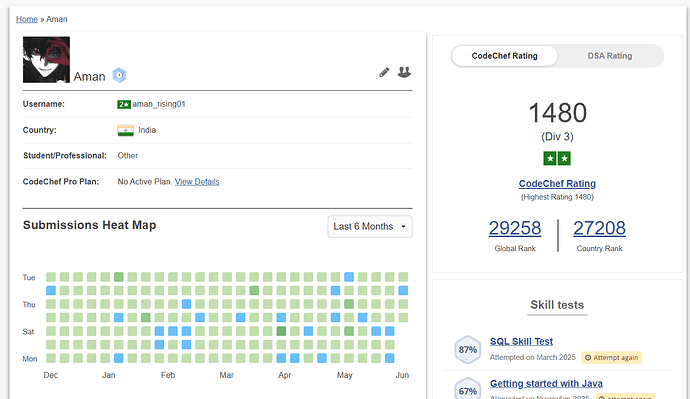Switch to CodeChef Rating tab
The width and height of the screenshot is (690, 399).
tap(504, 56)
